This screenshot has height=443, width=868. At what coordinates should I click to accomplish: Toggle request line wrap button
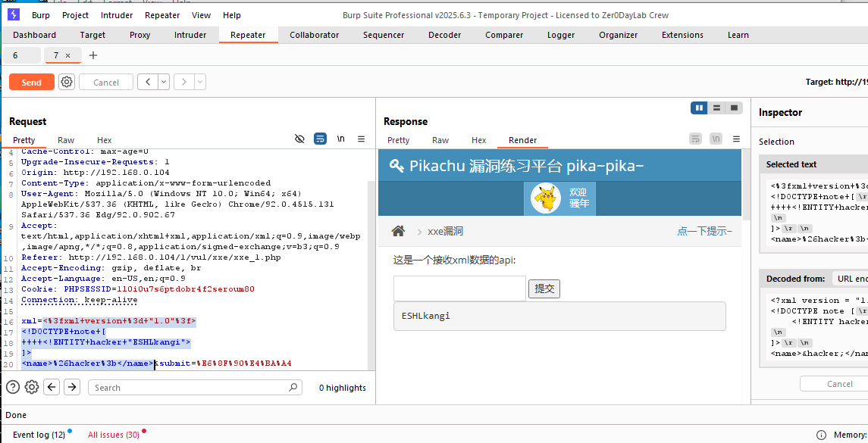coord(320,139)
